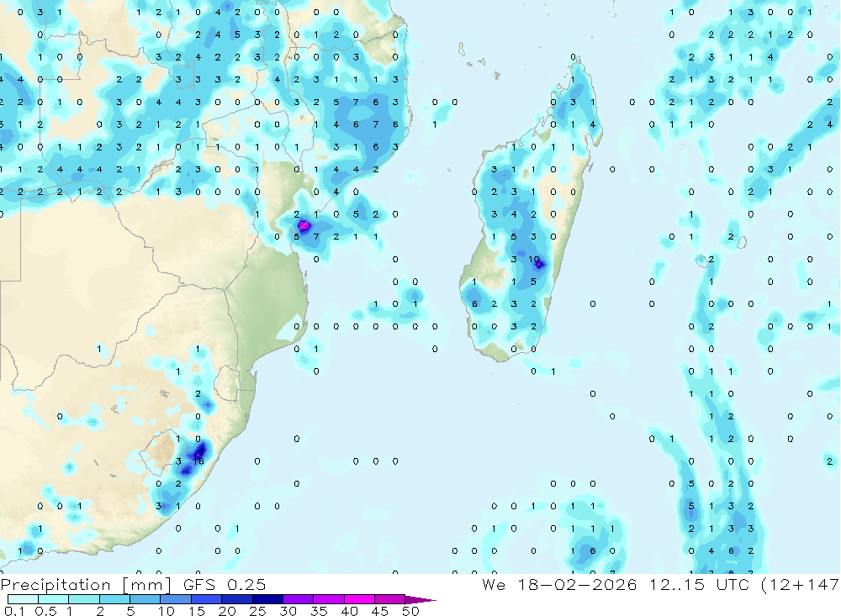Click the "10" value on Madagascar
Screen dimensions: 841x616
pyautogui.click(x=534, y=260)
